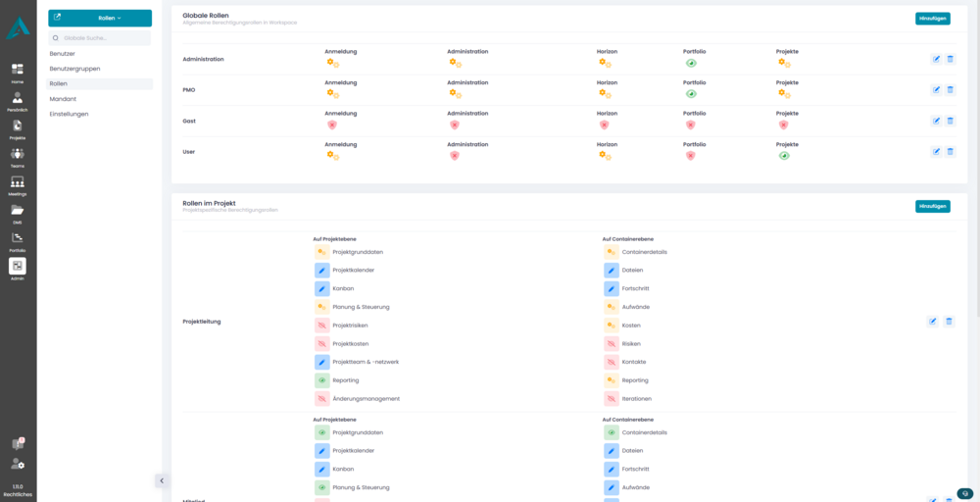The width and height of the screenshot is (980, 502).
Task: Click the Projektrisiken hidden permission icon for Projektleitung
Action: pos(321,326)
